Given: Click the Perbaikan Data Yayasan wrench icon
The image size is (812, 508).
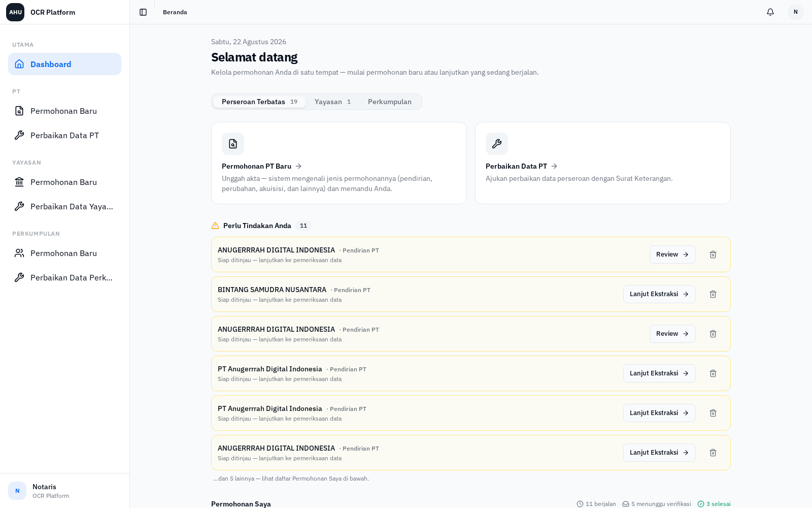Looking at the screenshot, I should (x=19, y=206).
